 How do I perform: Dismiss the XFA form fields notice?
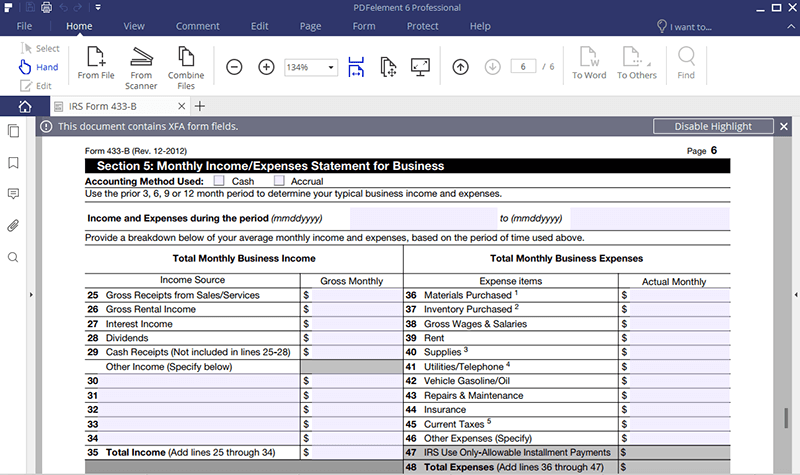click(784, 126)
